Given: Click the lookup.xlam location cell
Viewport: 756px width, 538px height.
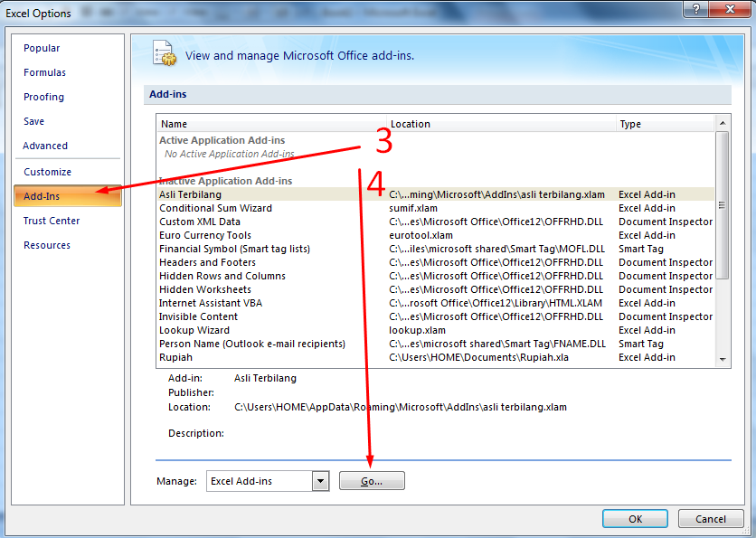Looking at the screenshot, I should [x=417, y=330].
